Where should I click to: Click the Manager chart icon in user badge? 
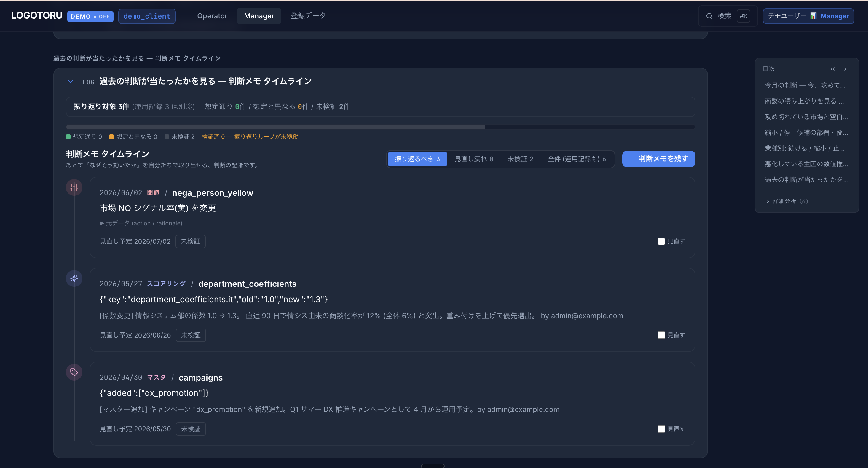[x=813, y=16]
